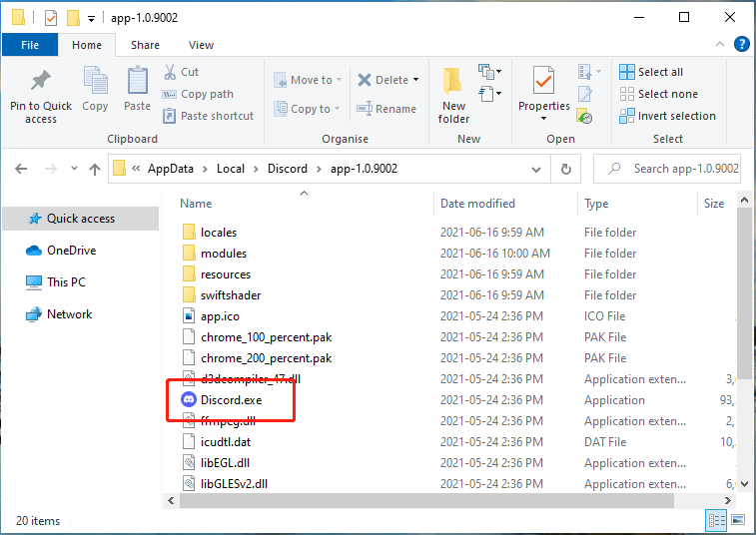Image resolution: width=756 pixels, height=535 pixels.
Task: Click Select all
Action: tap(651, 72)
